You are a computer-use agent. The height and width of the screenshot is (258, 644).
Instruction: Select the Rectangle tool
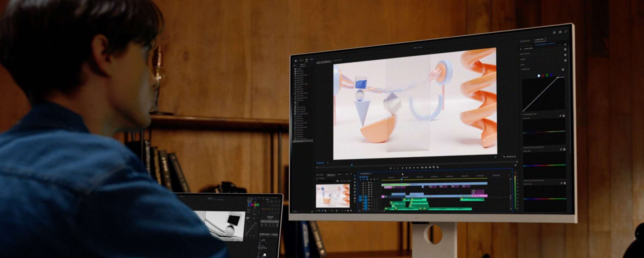click(355, 195)
